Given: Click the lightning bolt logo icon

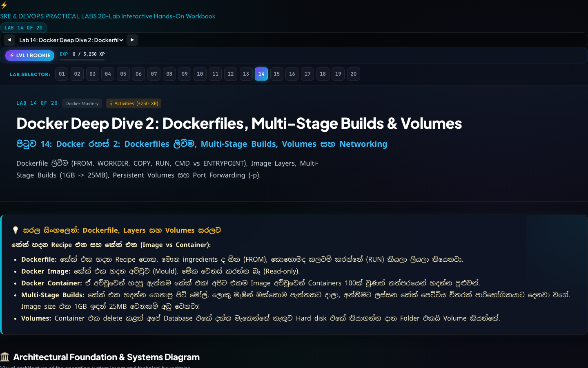Looking at the screenshot, I should pyautogui.click(x=4, y=5).
